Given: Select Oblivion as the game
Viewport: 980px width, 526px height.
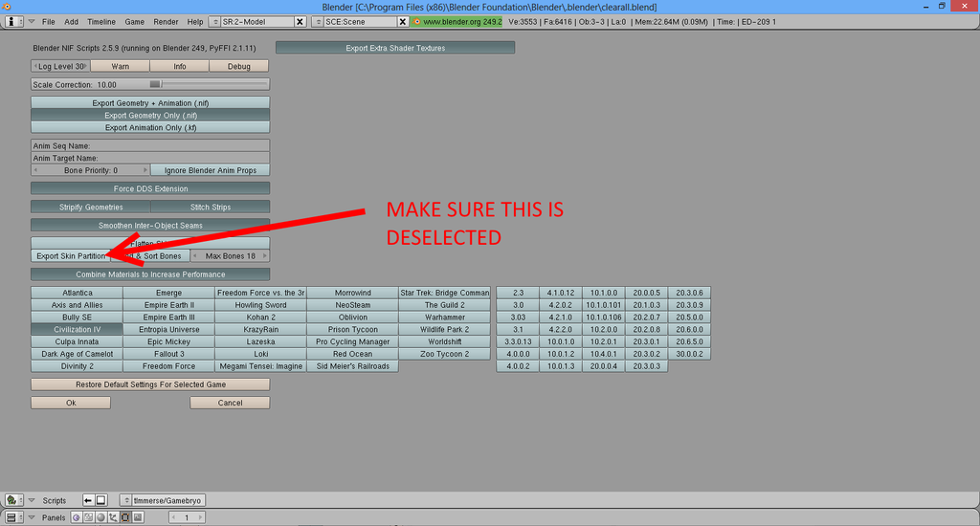Looking at the screenshot, I should [352, 318].
